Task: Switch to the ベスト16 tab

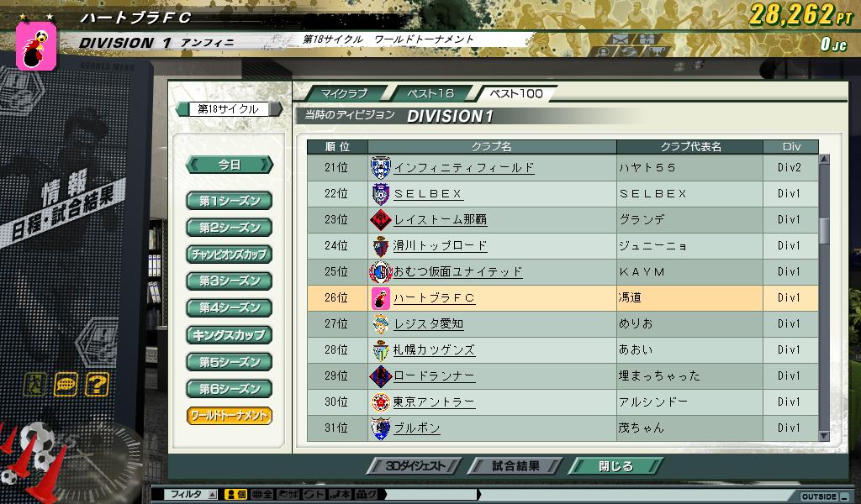Action: [x=430, y=94]
